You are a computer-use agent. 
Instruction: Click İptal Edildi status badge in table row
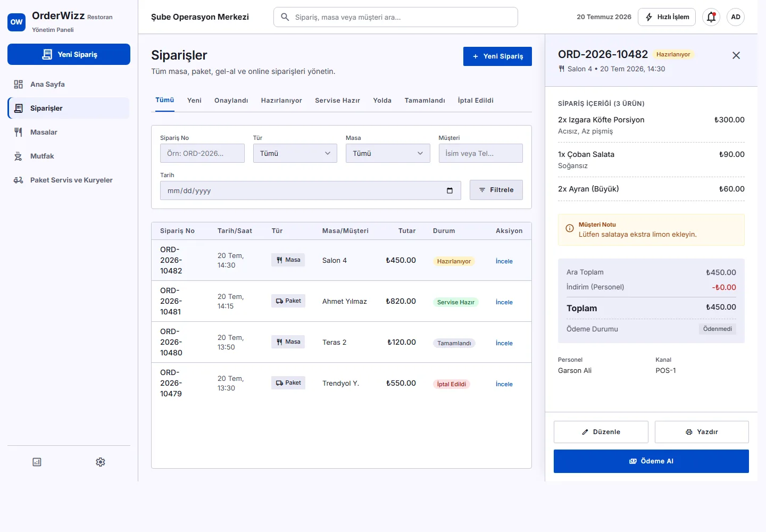coord(451,384)
